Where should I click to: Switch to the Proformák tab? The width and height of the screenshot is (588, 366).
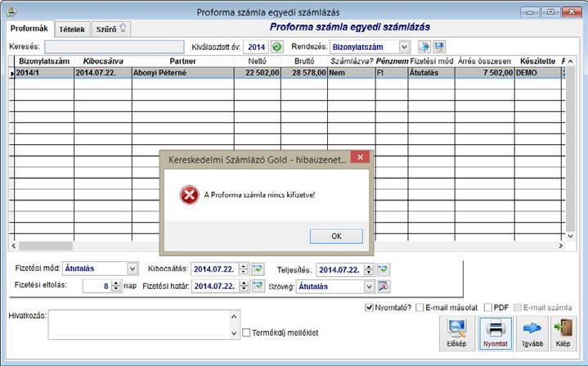[x=29, y=29]
